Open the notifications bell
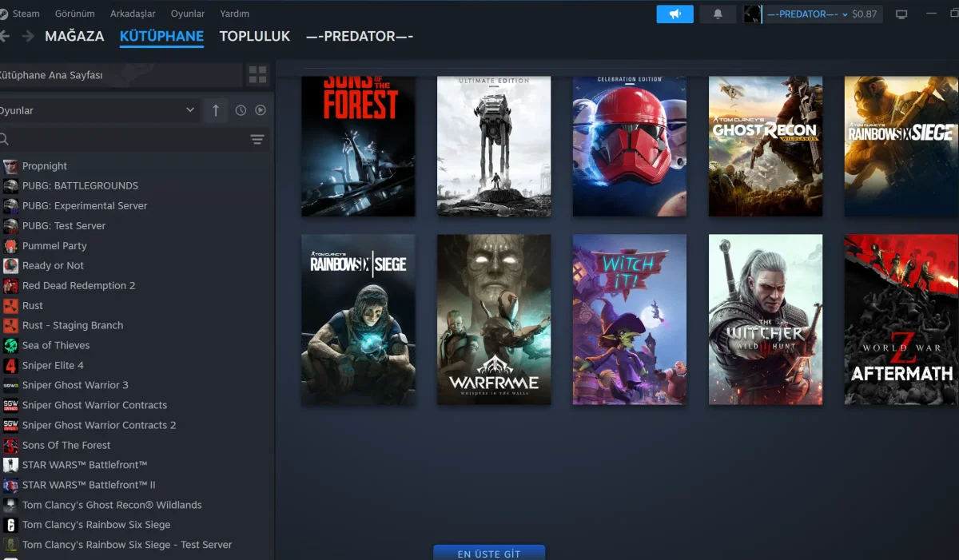959x560 pixels. coord(717,14)
